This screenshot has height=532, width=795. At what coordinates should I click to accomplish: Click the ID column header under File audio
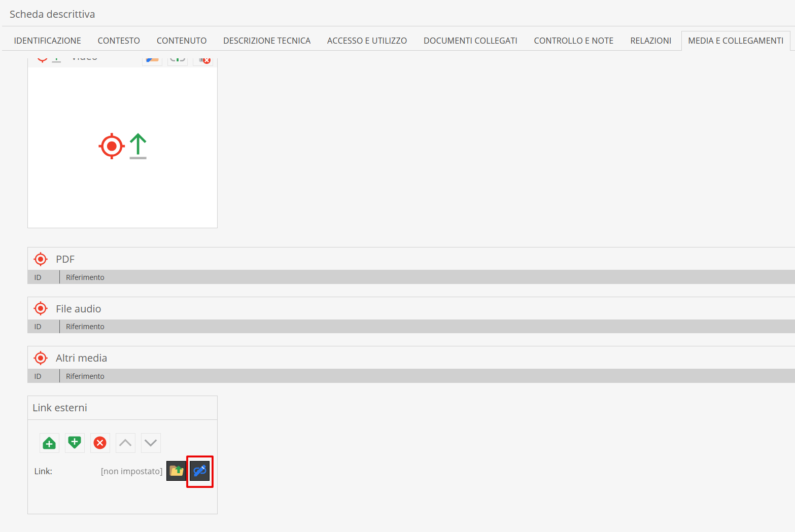38,327
